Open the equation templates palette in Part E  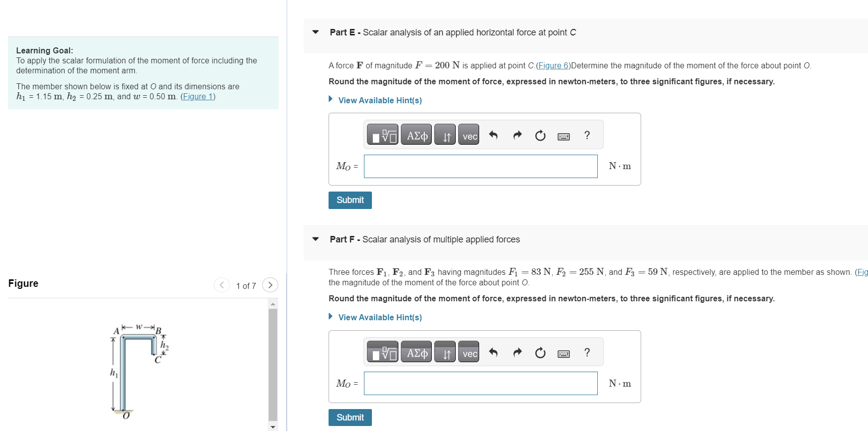point(382,134)
